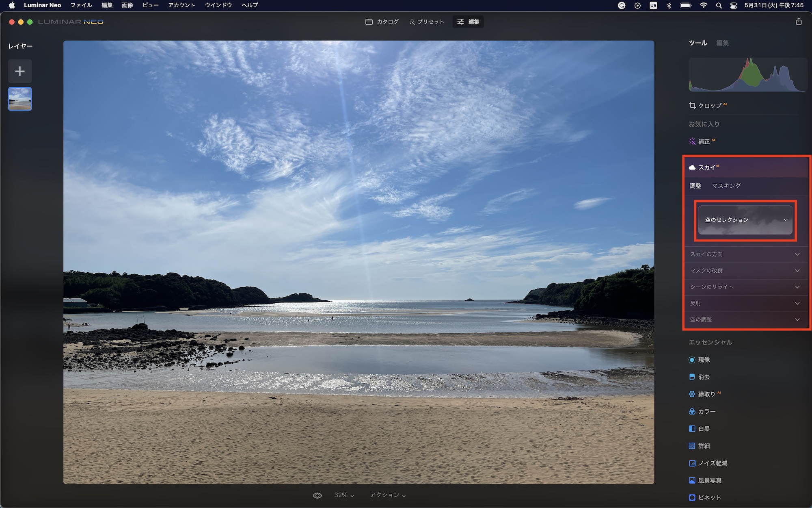The width and height of the screenshot is (812, 508).
Task: Open the アクション menu button
Action: tap(387, 495)
